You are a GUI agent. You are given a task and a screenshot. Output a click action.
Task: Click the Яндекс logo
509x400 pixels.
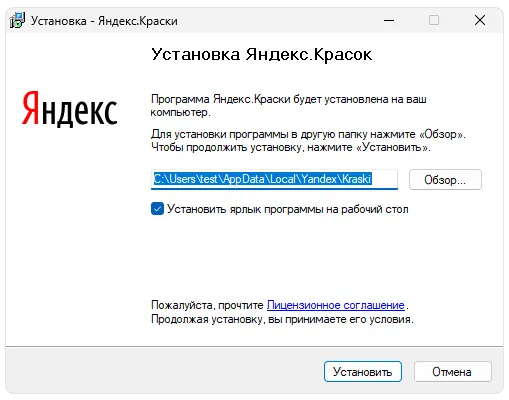[70, 109]
